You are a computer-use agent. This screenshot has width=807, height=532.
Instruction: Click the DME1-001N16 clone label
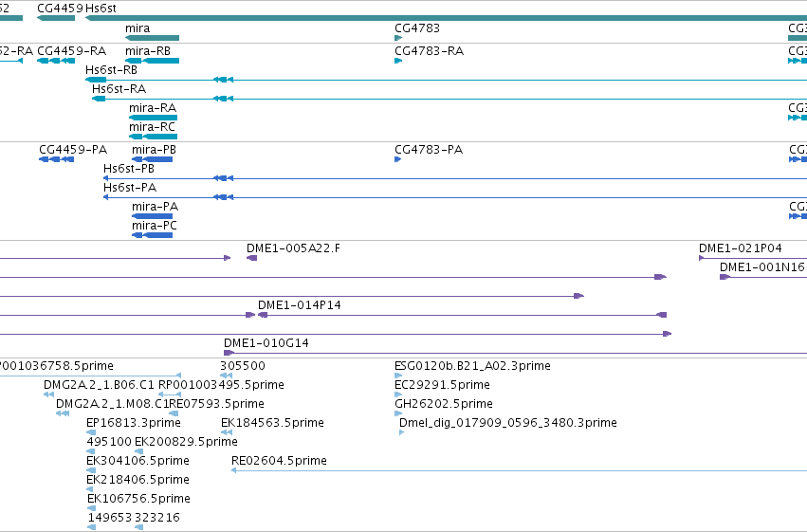point(761,267)
